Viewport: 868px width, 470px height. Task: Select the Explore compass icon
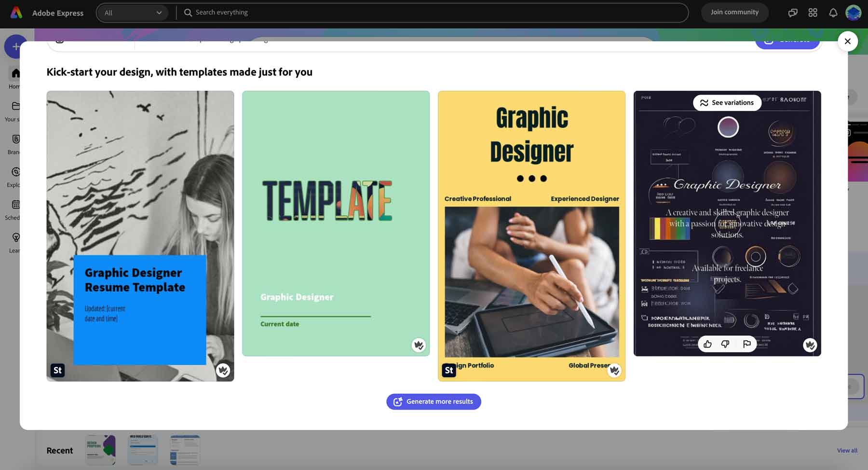pos(15,172)
